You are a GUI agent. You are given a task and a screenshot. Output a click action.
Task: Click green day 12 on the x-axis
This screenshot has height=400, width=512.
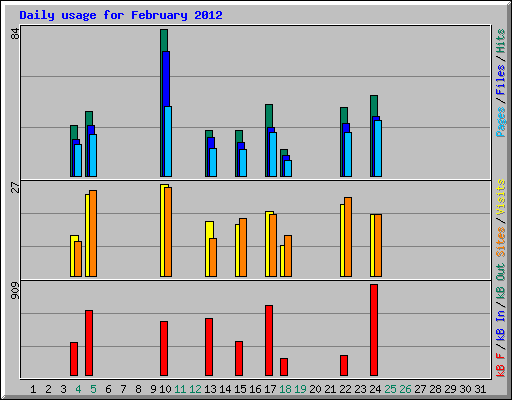click(195, 389)
